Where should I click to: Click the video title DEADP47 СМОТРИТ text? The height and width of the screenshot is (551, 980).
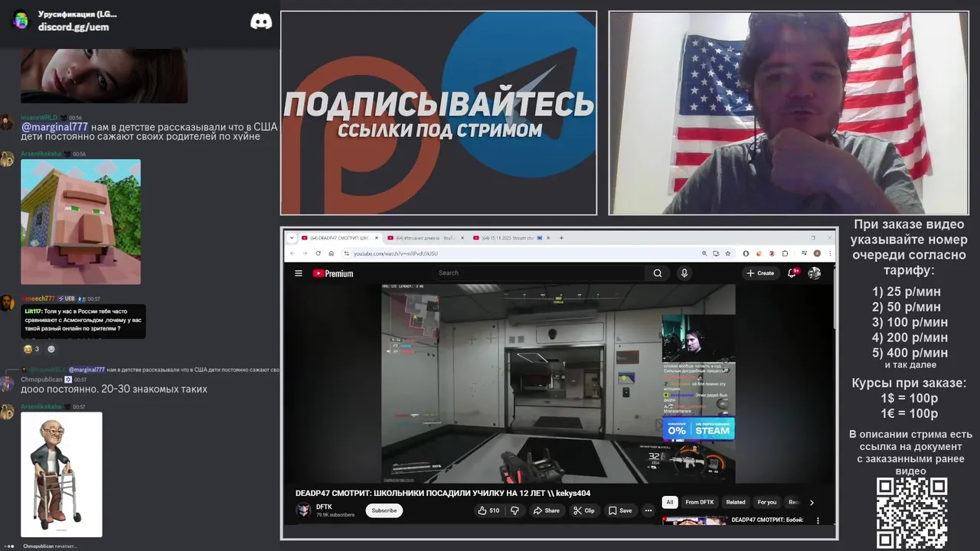coord(443,494)
